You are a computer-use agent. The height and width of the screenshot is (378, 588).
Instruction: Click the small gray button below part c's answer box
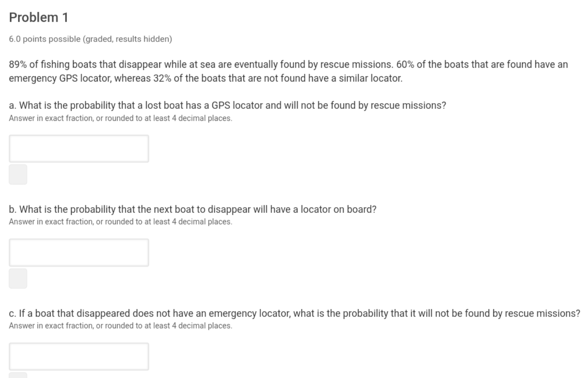pos(18,375)
